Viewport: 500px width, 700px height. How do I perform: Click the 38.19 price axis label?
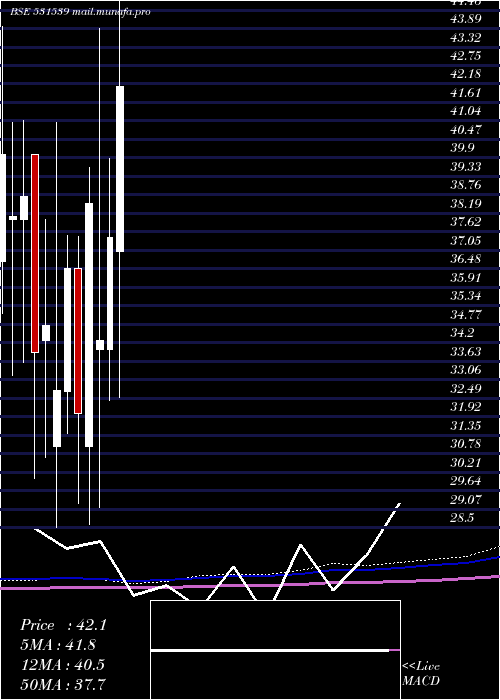click(466, 204)
